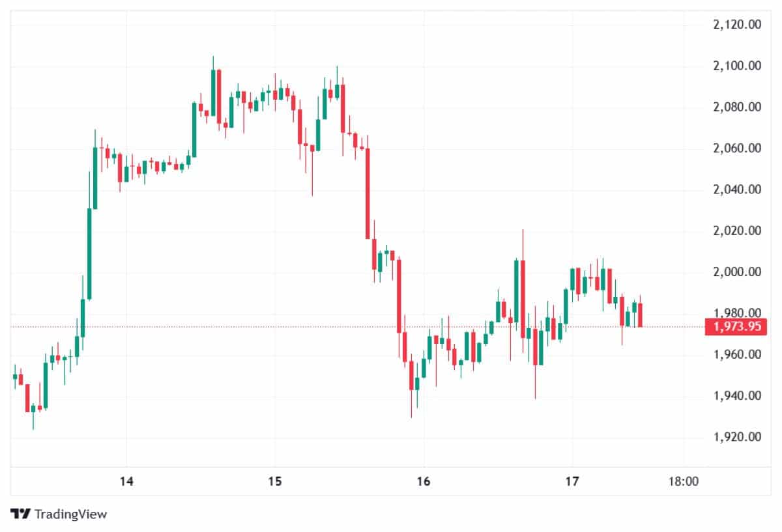This screenshot has width=782, height=532.
Task: Select the 2,000.00 price level label
Action: coord(738,272)
